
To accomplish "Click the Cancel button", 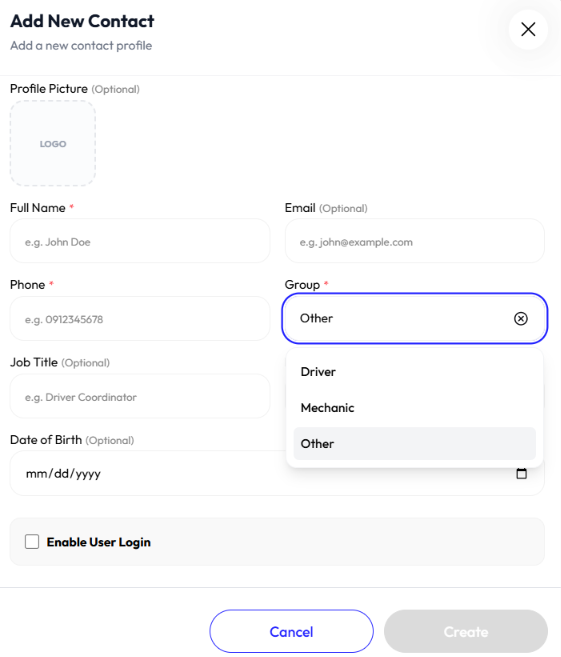I will [291, 631].
